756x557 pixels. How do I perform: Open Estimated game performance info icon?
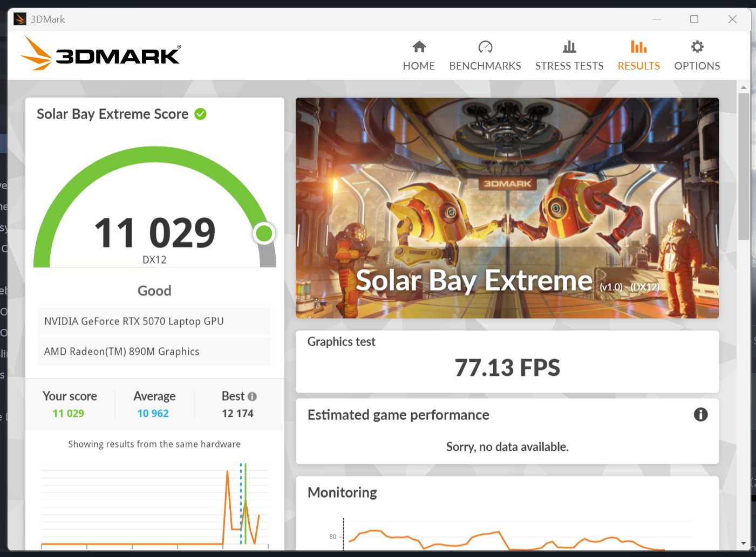click(700, 415)
